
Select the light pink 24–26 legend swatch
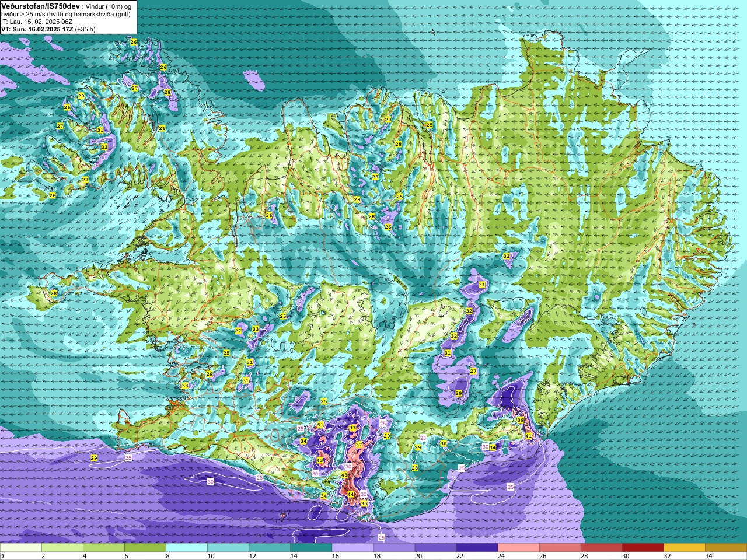[x=518, y=548]
